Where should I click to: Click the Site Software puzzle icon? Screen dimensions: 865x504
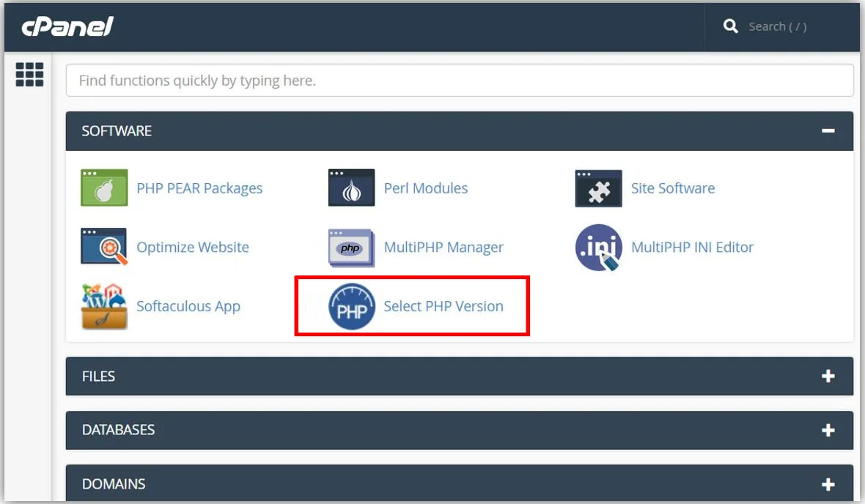click(598, 188)
